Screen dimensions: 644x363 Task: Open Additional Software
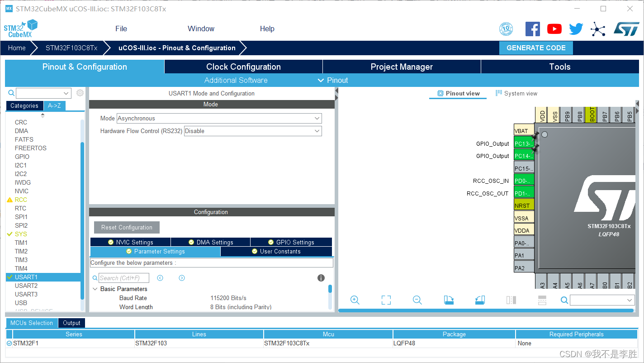236,80
